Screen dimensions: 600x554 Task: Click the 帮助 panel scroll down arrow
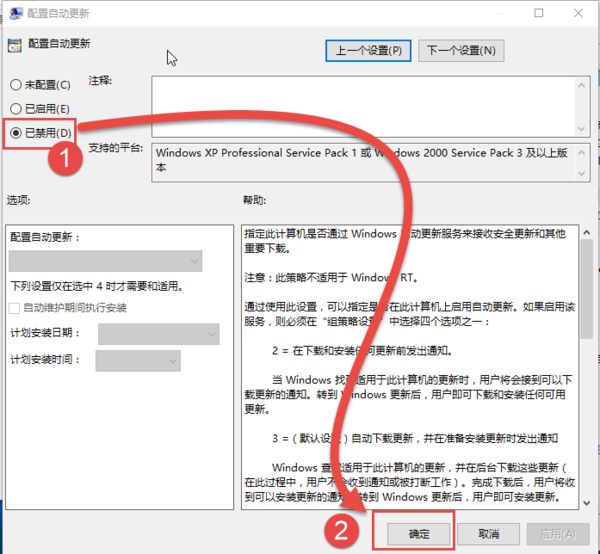click(x=587, y=503)
